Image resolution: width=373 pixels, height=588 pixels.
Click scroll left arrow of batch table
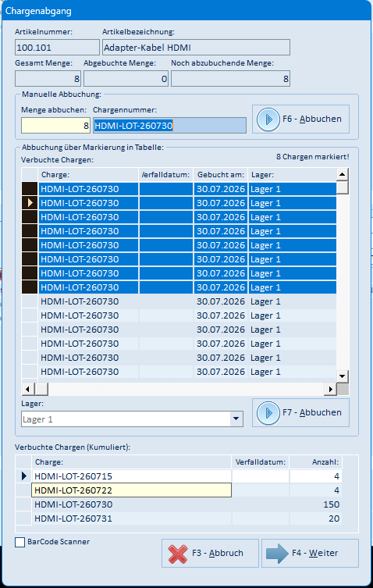pos(27,389)
